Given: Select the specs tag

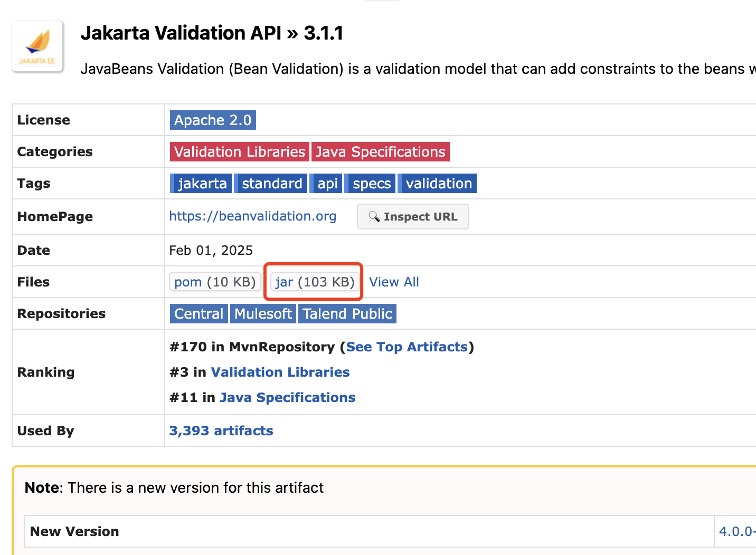Looking at the screenshot, I should point(370,184).
